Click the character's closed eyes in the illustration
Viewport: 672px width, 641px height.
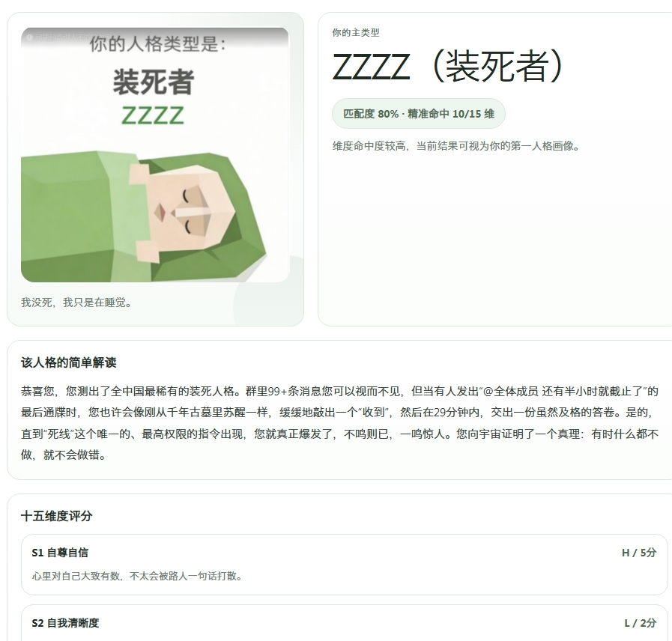[187, 212]
